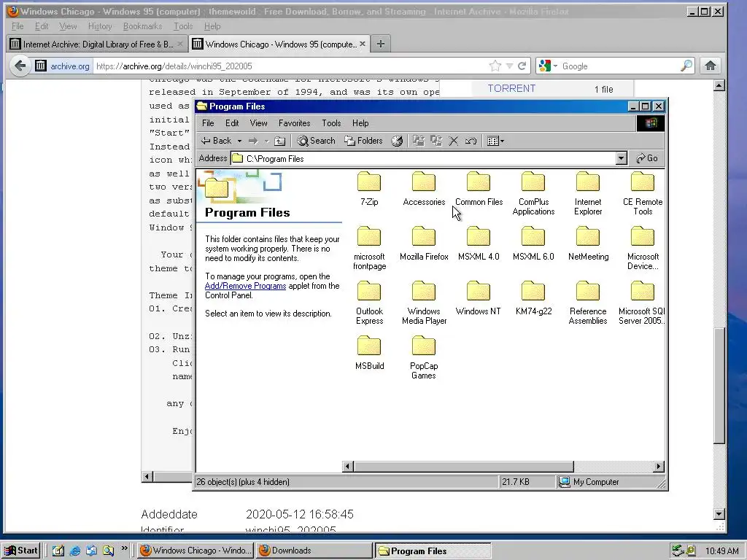Reload the archive.org page in Firefox
Screen dimensions: 747x560
(522, 66)
